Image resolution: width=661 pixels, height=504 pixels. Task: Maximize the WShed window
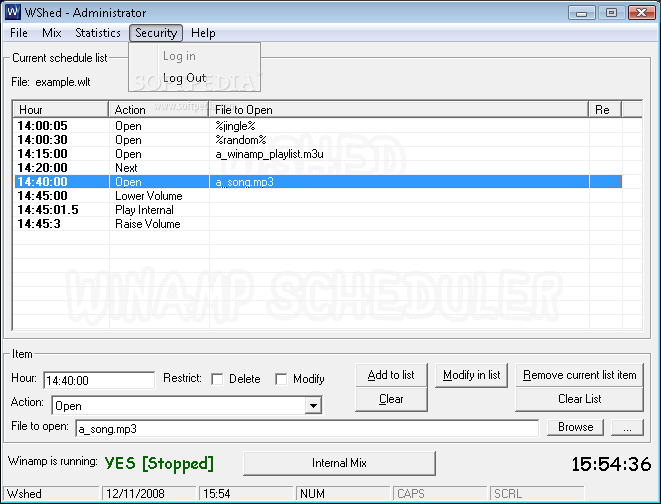611,13
